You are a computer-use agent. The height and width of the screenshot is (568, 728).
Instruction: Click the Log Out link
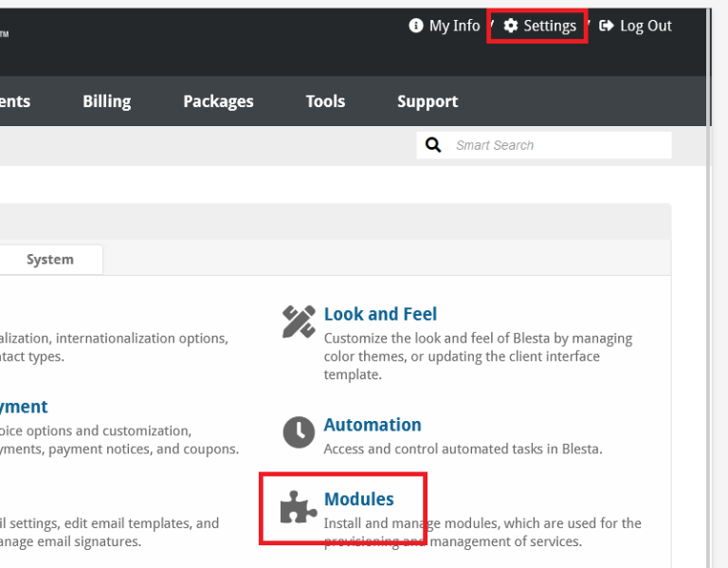click(635, 26)
